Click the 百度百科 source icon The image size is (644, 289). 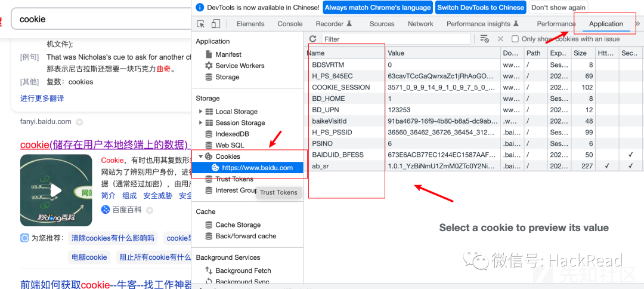pyautogui.click(x=106, y=210)
